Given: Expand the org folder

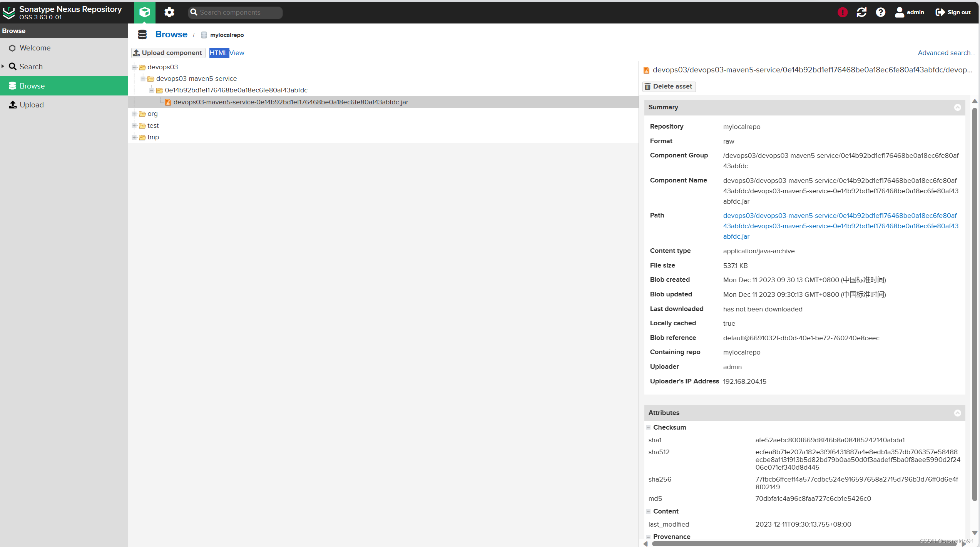Looking at the screenshot, I should pyautogui.click(x=134, y=114).
